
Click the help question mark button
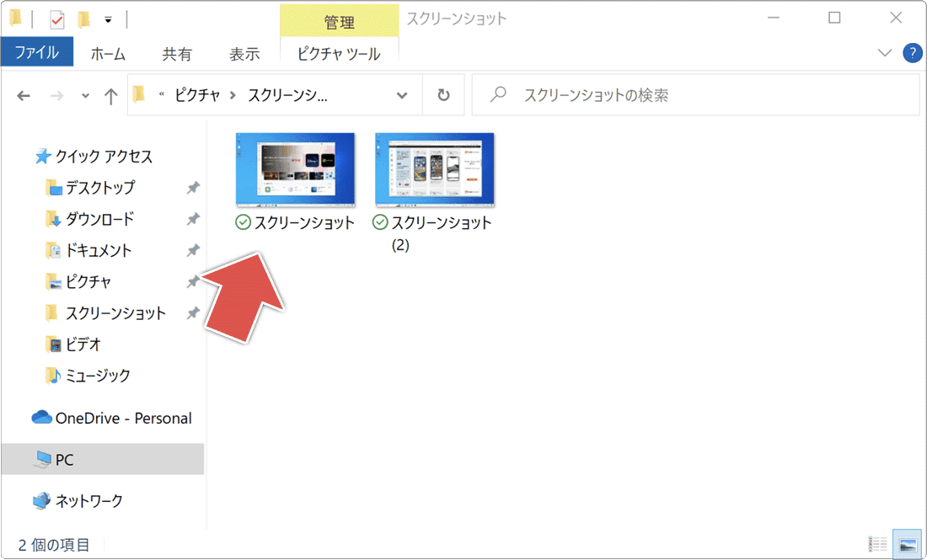point(912,53)
